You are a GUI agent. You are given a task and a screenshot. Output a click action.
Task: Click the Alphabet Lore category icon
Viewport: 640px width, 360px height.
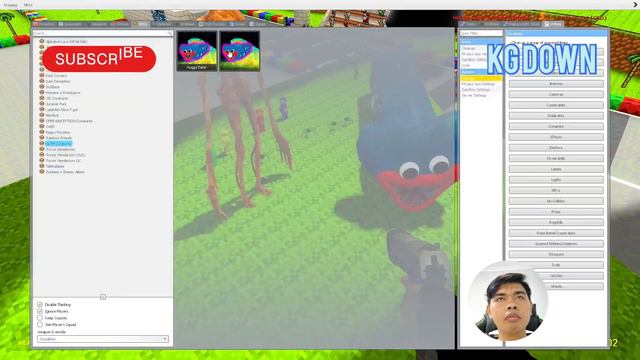(42, 41)
